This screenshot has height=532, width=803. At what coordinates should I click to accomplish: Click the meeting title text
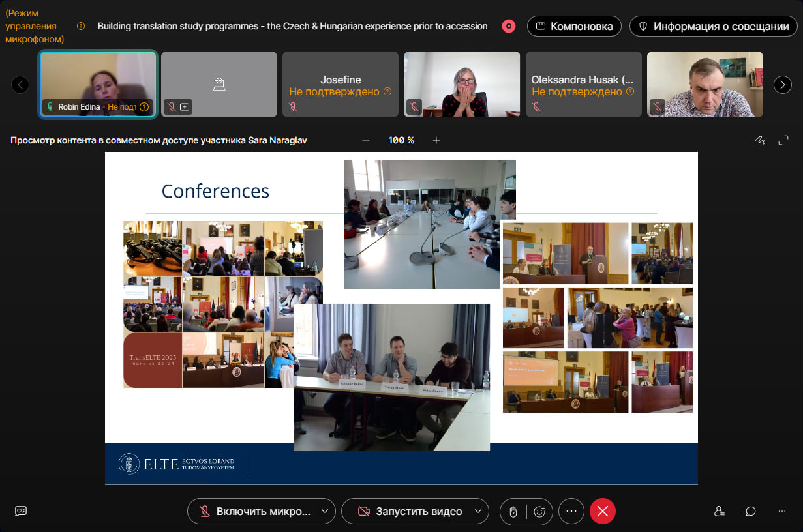click(292, 26)
